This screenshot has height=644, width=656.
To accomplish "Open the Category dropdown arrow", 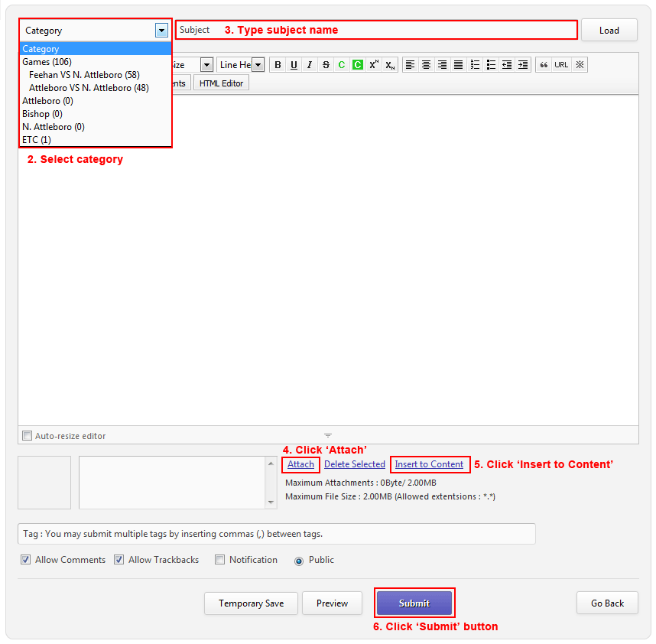I will 161,31.
